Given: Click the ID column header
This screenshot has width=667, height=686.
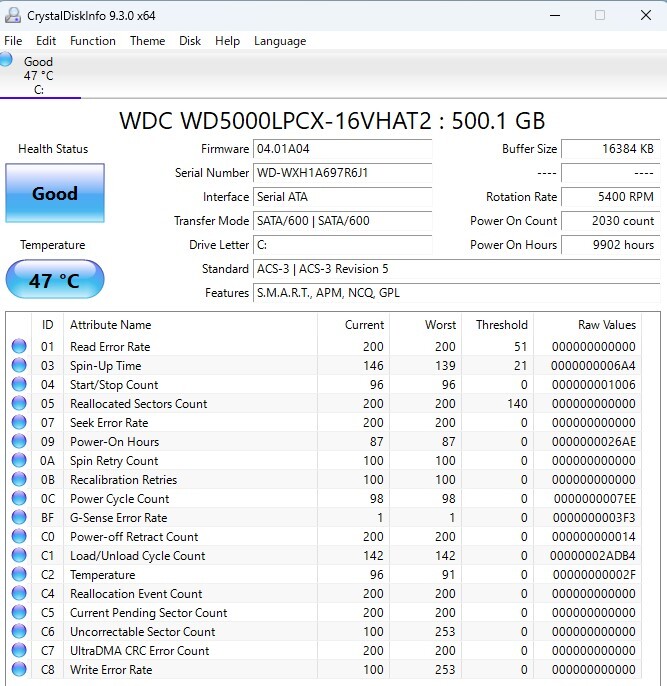Looking at the screenshot, I should coord(47,325).
